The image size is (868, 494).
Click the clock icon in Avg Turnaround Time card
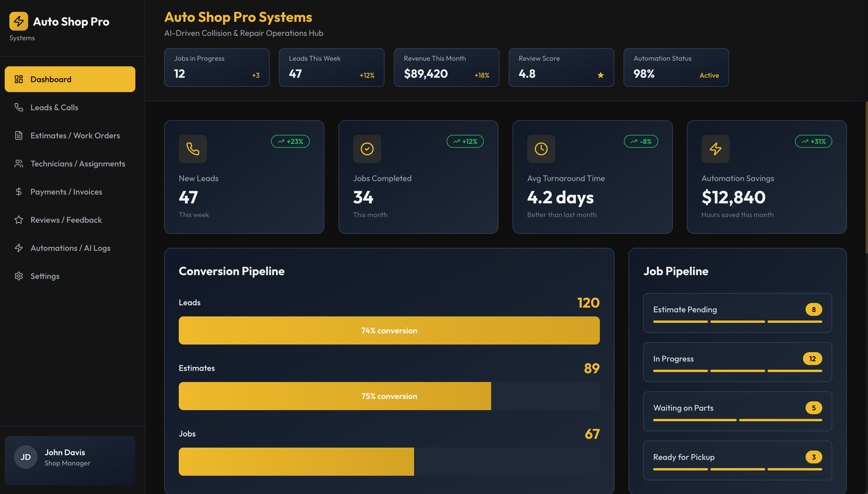pyautogui.click(x=541, y=149)
